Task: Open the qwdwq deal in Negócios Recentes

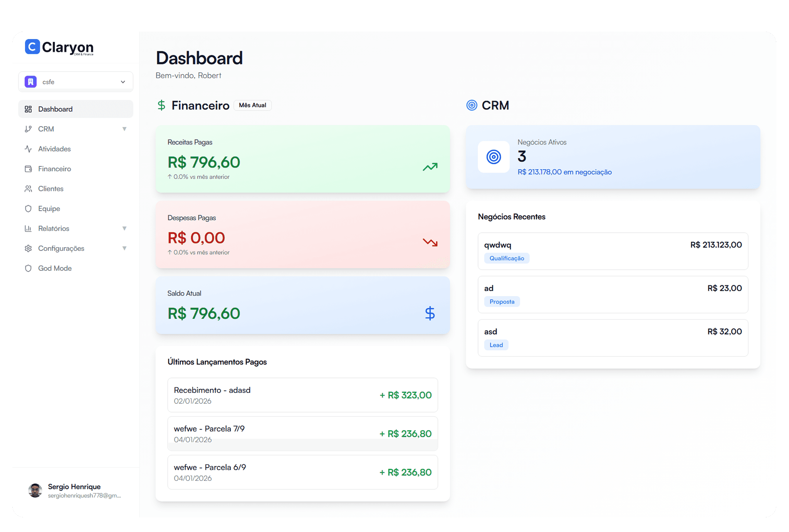Action: pyautogui.click(x=613, y=251)
